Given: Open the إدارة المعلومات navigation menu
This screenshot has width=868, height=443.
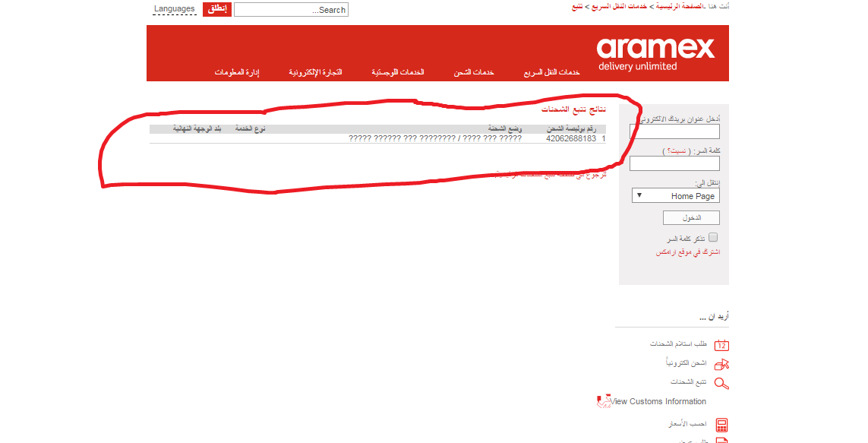Looking at the screenshot, I should pos(237,72).
